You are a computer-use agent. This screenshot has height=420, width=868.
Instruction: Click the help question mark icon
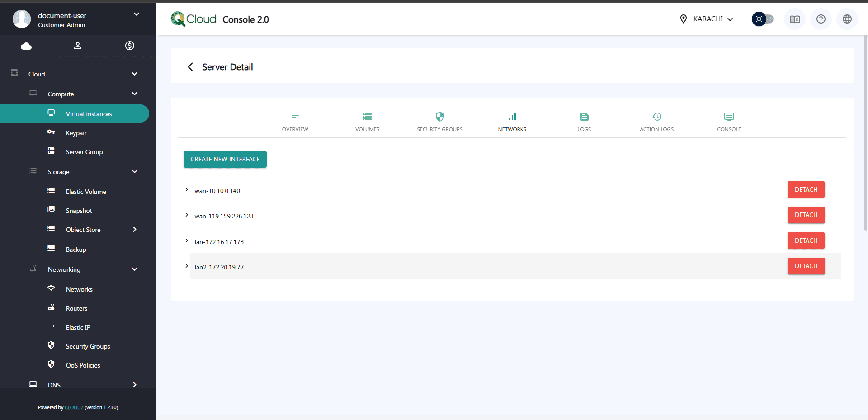pos(821,19)
